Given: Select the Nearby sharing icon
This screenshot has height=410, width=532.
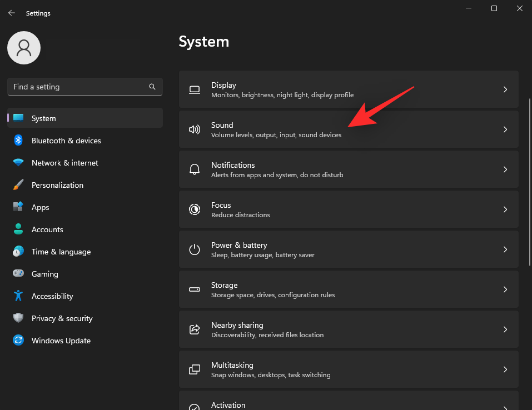Looking at the screenshot, I should [x=194, y=329].
